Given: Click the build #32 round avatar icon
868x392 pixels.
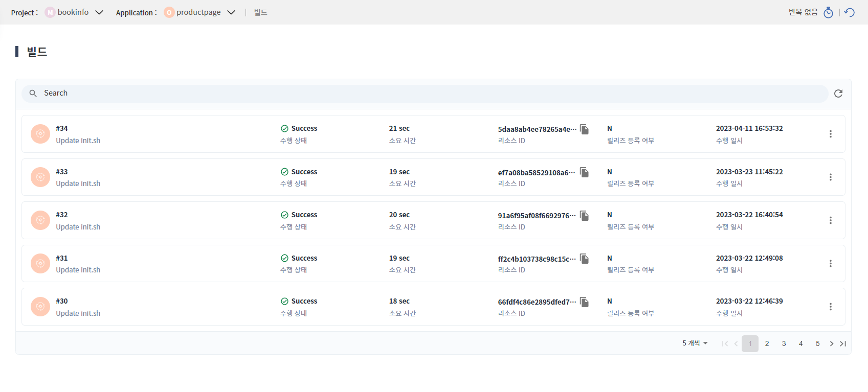Looking at the screenshot, I should [x=40, y=220].
